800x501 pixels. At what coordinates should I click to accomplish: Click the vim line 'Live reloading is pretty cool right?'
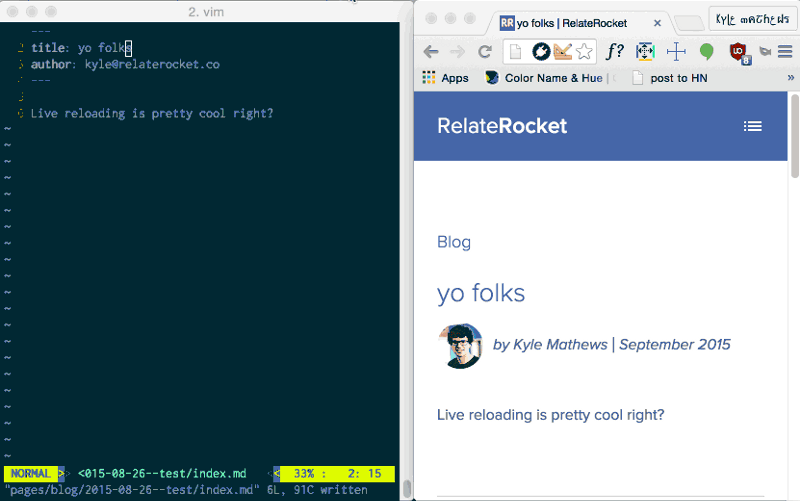[x=152, y=113]
